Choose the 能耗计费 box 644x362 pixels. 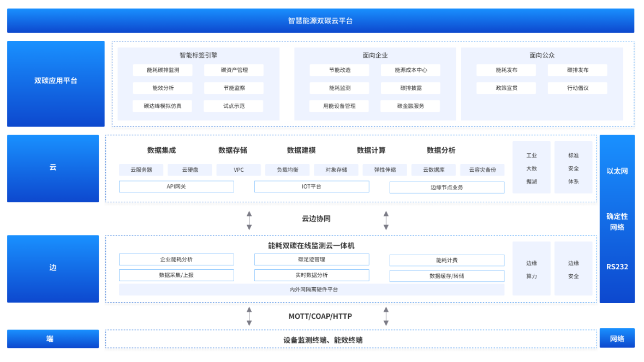[x=447, y=260]
